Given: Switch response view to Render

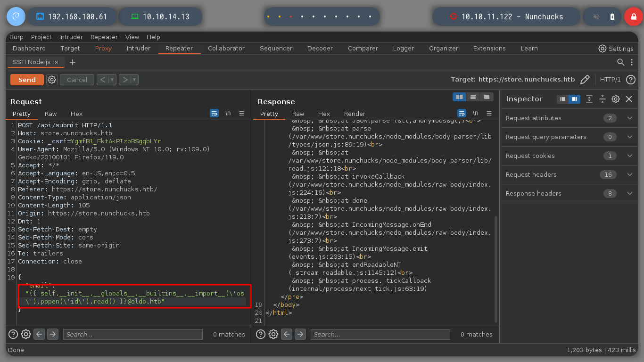Looking at the screenshot, I should pos(355,114).
